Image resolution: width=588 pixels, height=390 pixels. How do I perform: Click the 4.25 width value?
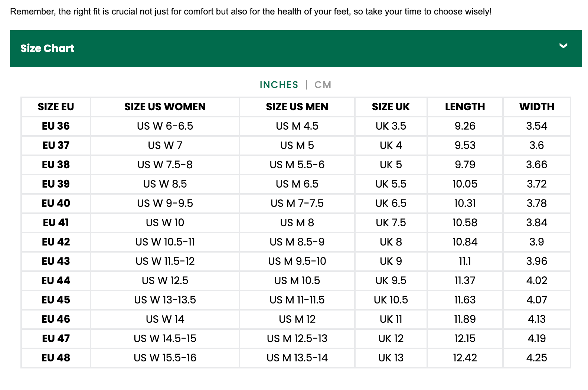coord(536,358)
